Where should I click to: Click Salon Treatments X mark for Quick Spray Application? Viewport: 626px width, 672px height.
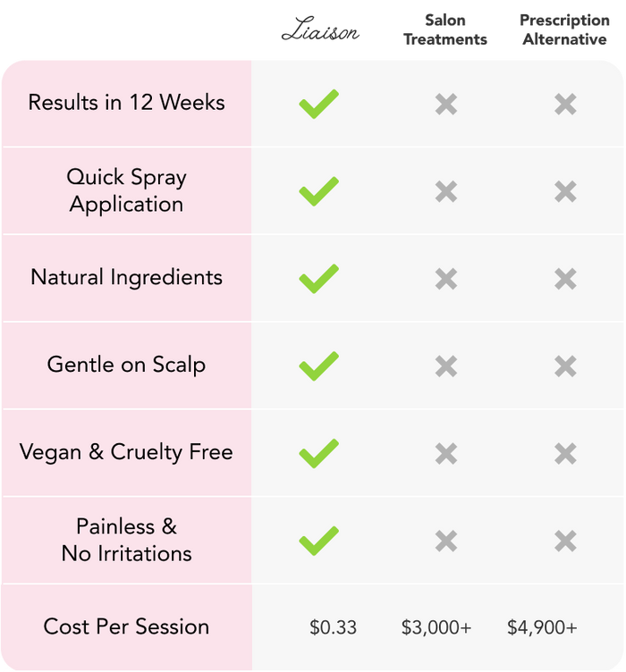(445, 192)
